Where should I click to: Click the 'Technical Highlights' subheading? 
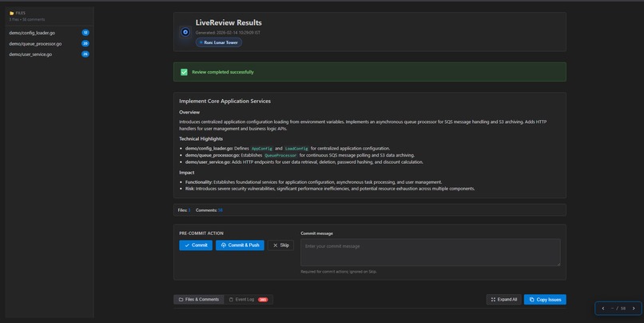pos(201,139)
